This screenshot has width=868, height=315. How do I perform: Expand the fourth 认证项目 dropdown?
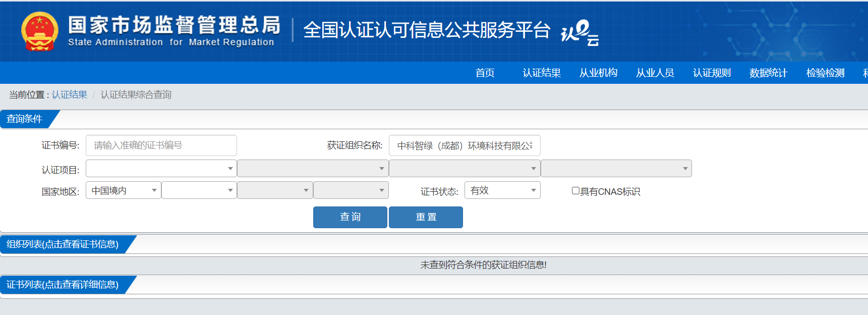click(616, 168)
